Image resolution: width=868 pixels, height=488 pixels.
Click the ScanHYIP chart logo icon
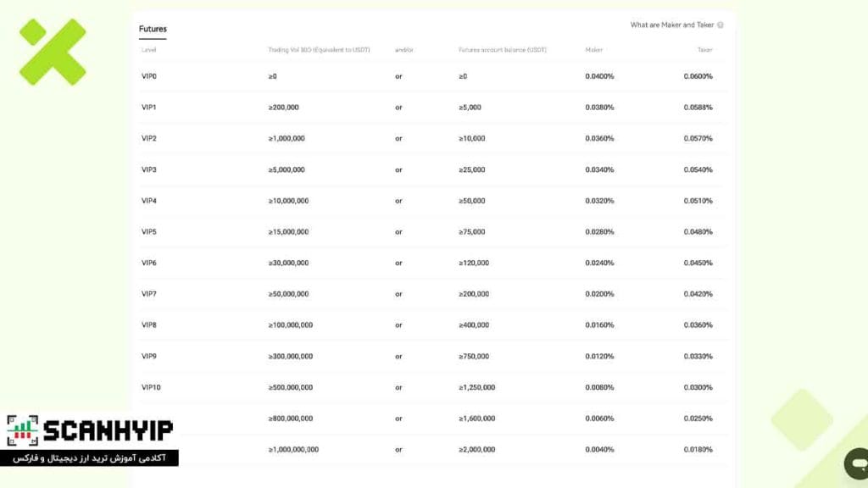pos(23,430)
